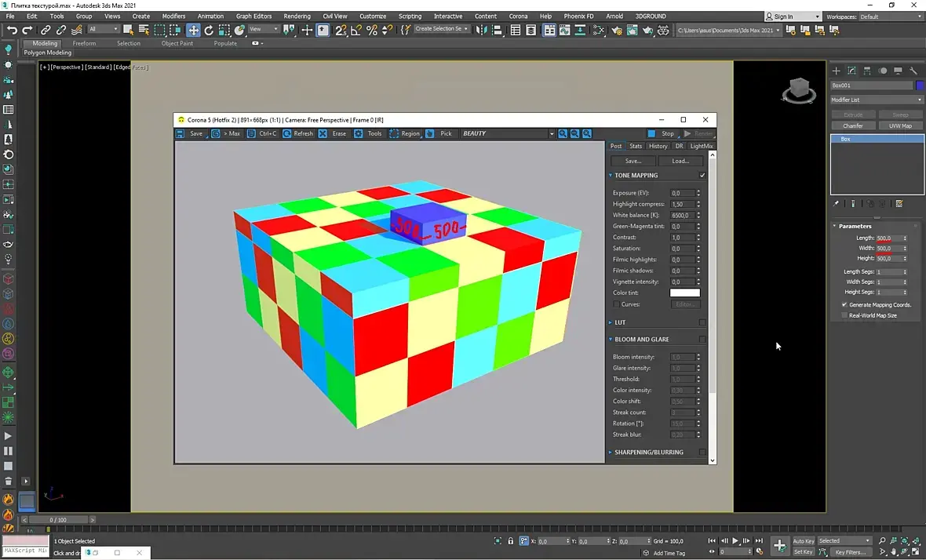Viewport: 926px width, 560px height.
Task: Select the Move tool in main toolbar
Action: 193,30
